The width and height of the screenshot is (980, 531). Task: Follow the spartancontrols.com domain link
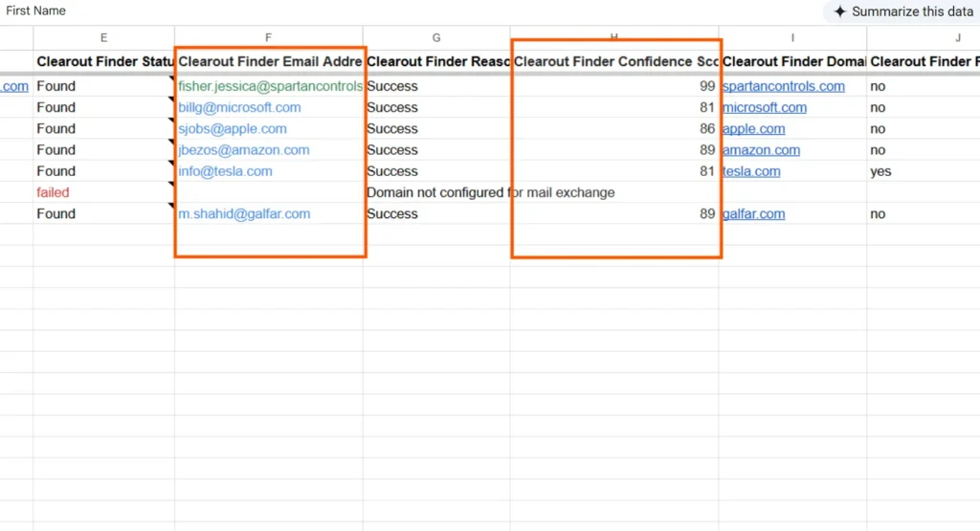[783, 86]
